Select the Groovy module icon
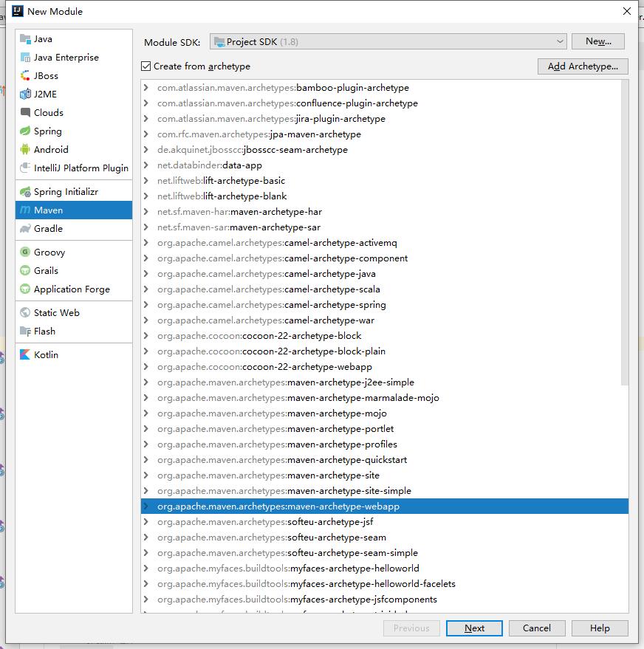 [x=26, y=253]
